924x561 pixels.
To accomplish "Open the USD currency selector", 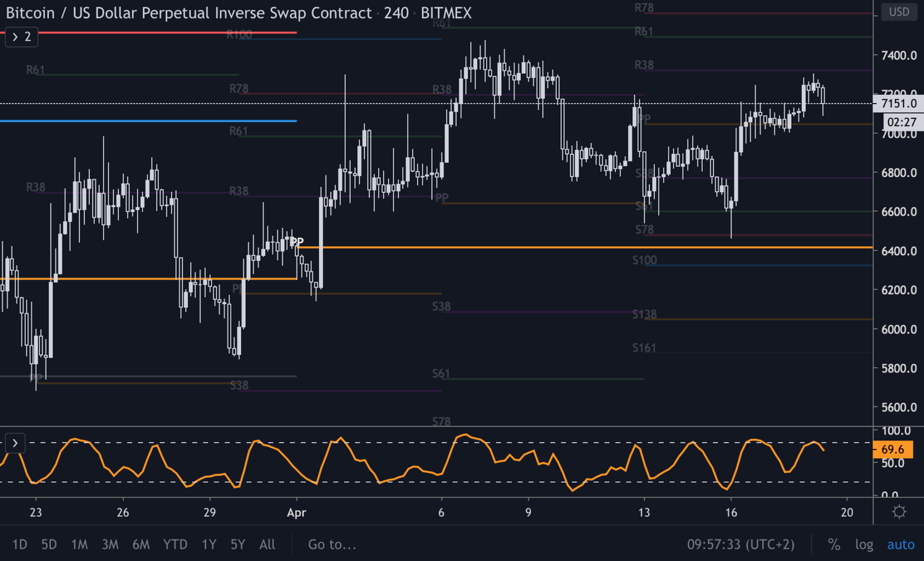I will tap(899, 12).
